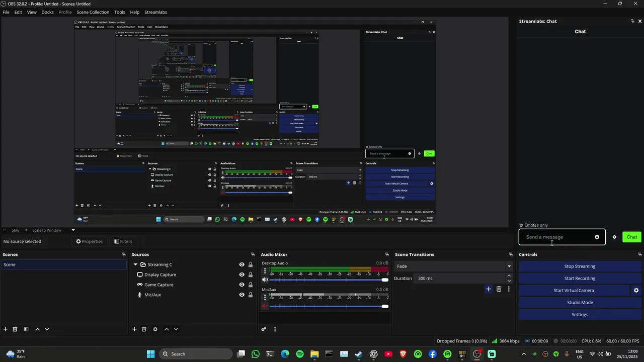Enable Studio Mode button

[580, 303]
